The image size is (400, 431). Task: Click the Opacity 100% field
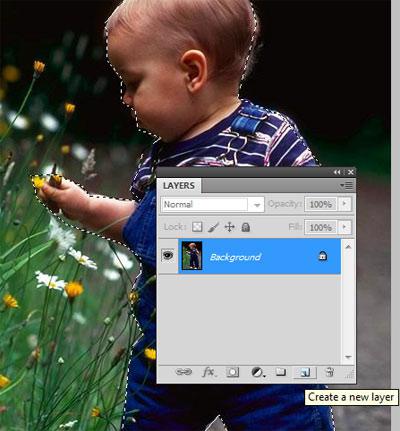(320, 204)
